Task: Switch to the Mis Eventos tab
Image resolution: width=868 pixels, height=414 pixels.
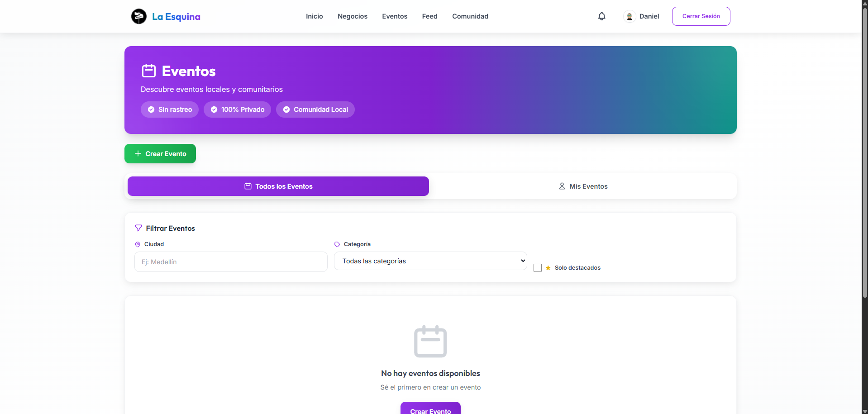Action: click(583, 186)
